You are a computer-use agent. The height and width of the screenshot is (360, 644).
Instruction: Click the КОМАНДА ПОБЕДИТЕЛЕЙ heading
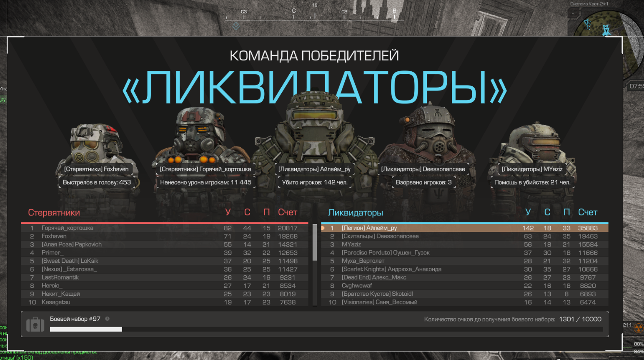[314, 55]
